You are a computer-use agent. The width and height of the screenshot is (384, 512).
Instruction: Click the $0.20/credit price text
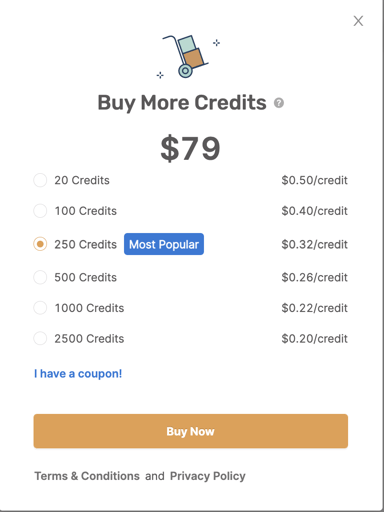tap(314, 339)
